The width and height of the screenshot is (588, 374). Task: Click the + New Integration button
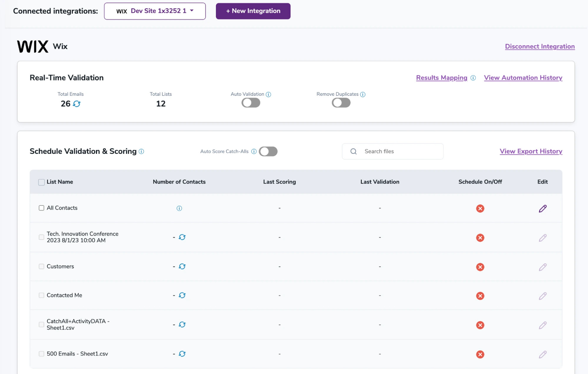click(x=253, y=11)
